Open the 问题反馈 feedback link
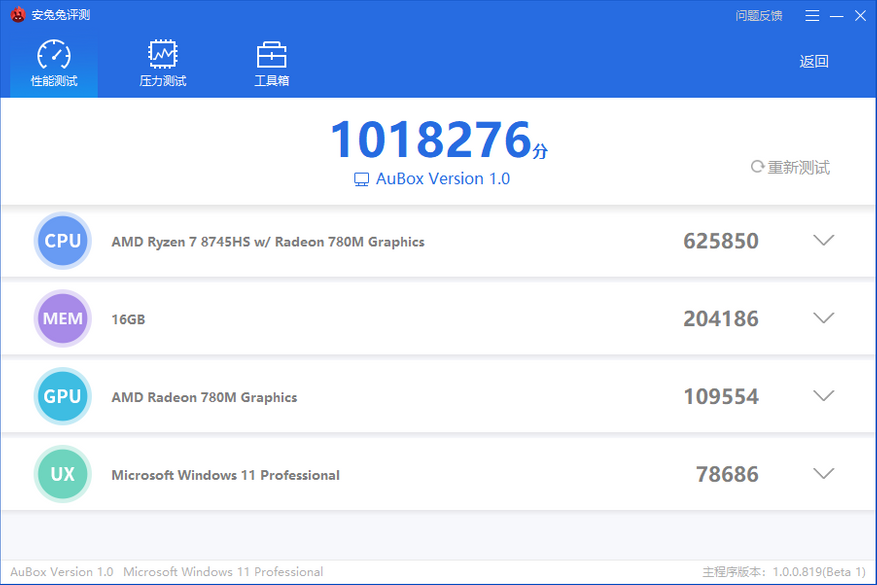The width and height of the screenshot is (877, 585). click(758, 16)
